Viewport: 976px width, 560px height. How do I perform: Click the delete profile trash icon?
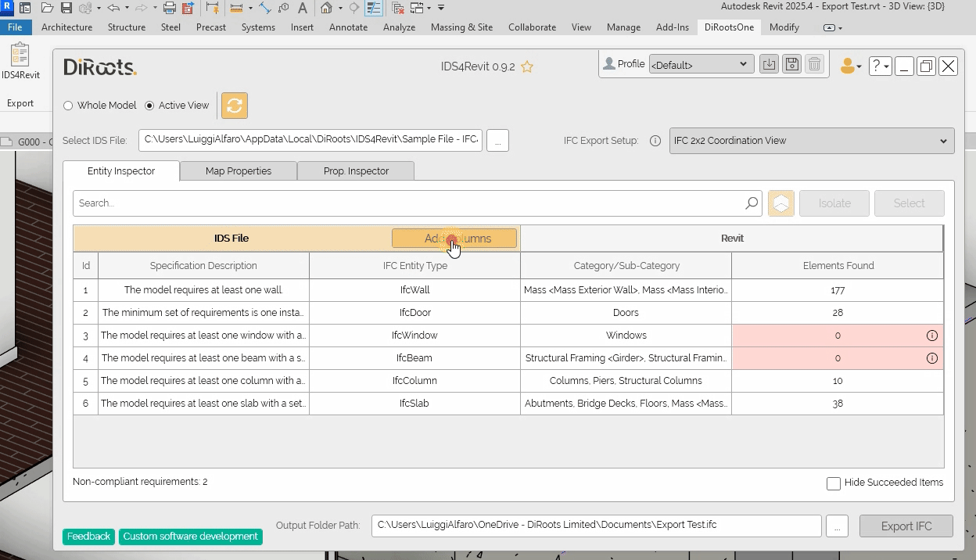click(814, 64)
